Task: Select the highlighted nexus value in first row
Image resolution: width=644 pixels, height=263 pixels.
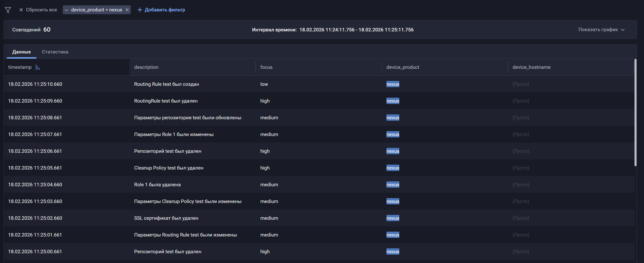Action: 393,84
